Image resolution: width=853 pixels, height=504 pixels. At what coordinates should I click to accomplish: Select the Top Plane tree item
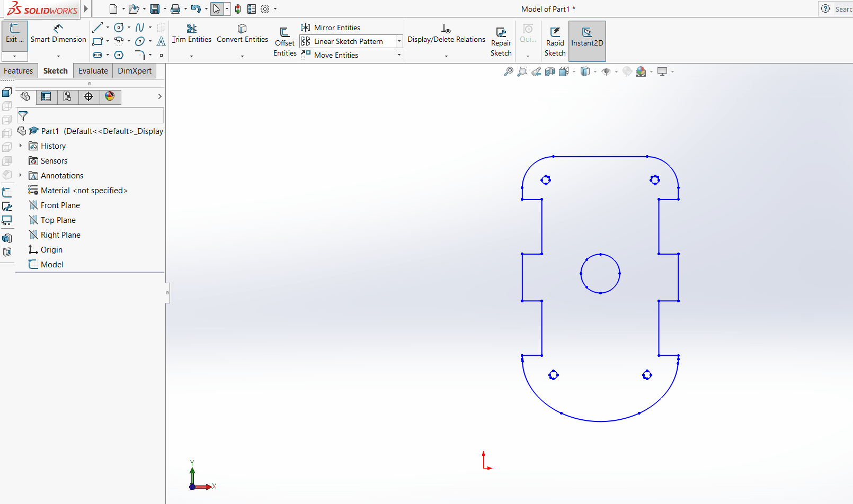click(52, 220)
